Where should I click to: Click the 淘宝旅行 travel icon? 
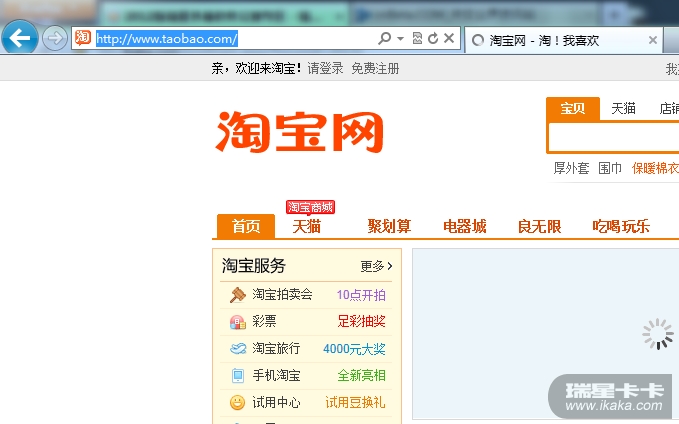pyautogui.click(x=238, y=349)
